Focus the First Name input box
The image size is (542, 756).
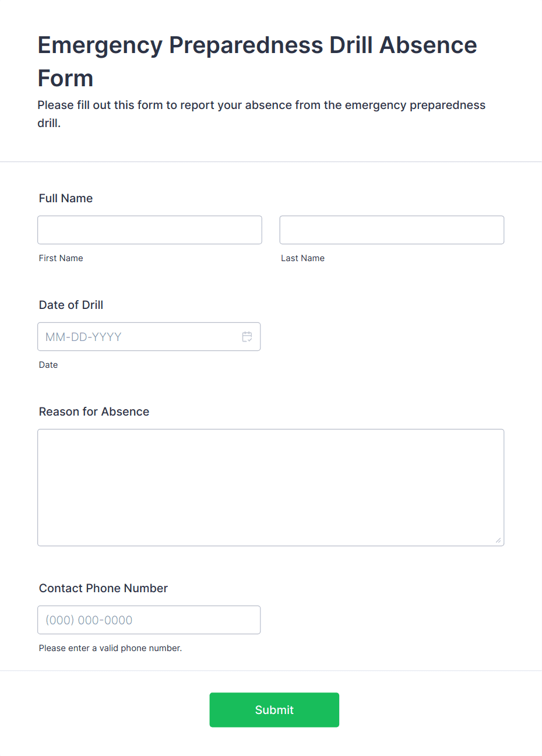pos(149,230)
